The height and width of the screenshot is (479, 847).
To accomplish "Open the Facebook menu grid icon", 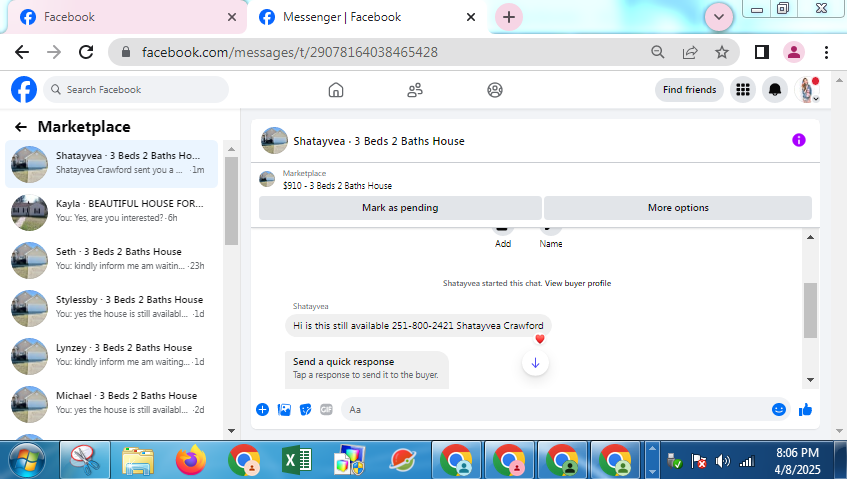I will point(743,90).
